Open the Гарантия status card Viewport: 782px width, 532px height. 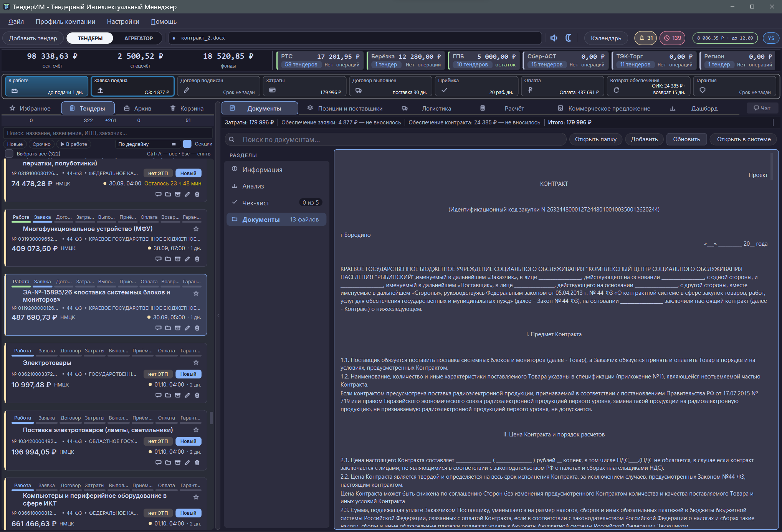click(734, 86)
